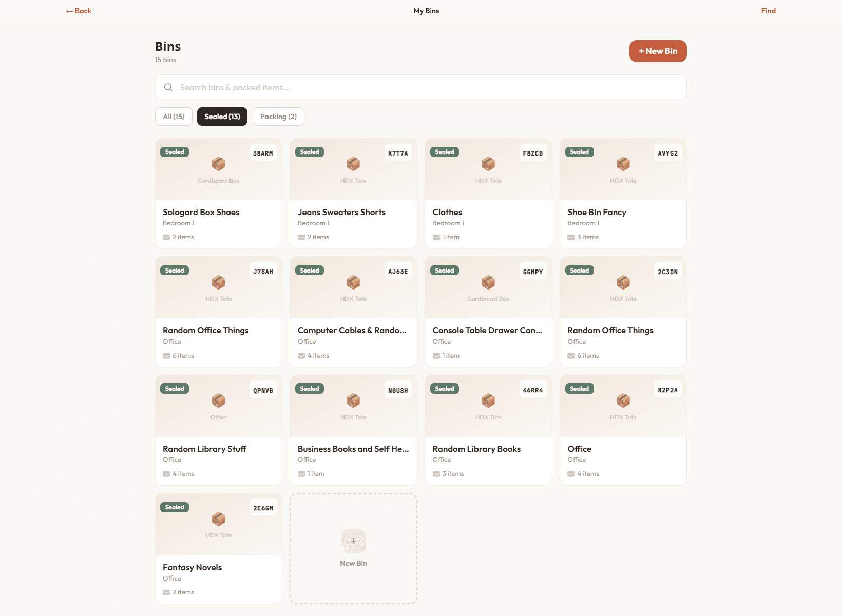The width and height of the screenshot is (842, 616).
Task: Click bin code AJ63E badge
Action: pos(398,271)
